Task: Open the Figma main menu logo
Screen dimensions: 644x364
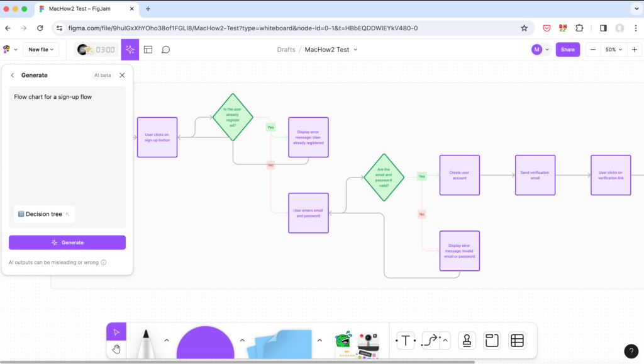Action: pos(6,49)
